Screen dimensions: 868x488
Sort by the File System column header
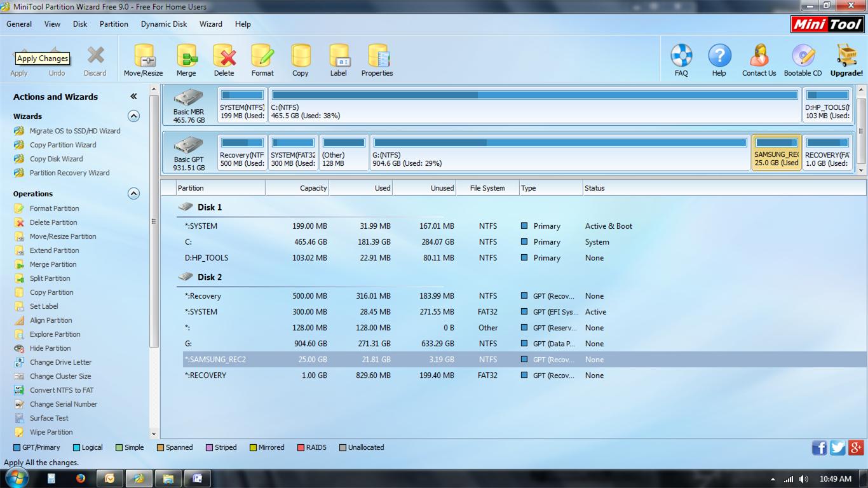point(487,188)
